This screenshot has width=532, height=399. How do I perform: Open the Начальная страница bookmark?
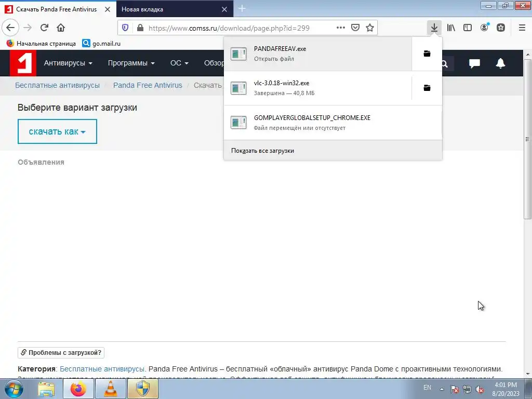click(x=42, y=44)
